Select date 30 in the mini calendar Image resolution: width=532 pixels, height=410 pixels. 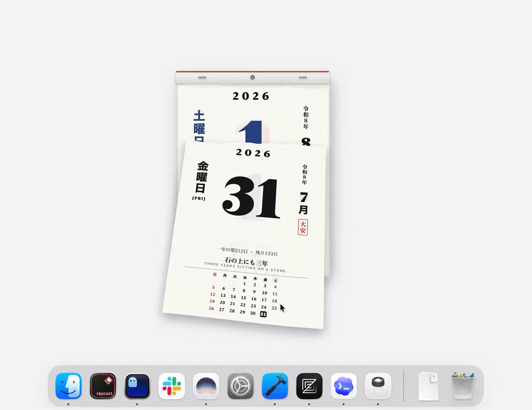(253, 313)
